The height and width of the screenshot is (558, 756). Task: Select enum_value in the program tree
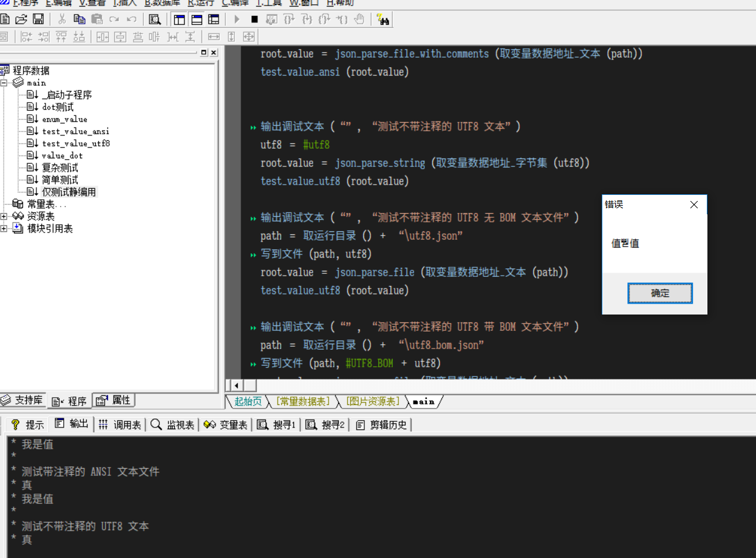point(64,119)
